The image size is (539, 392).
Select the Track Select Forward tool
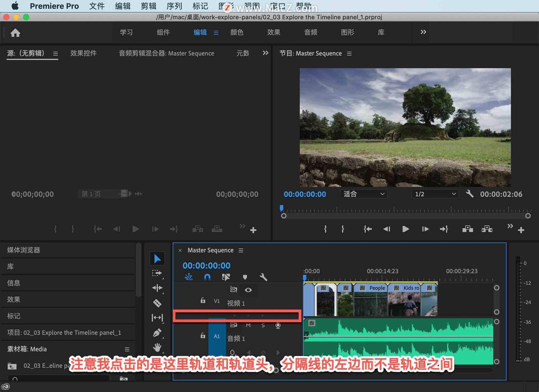pos(157,273)
